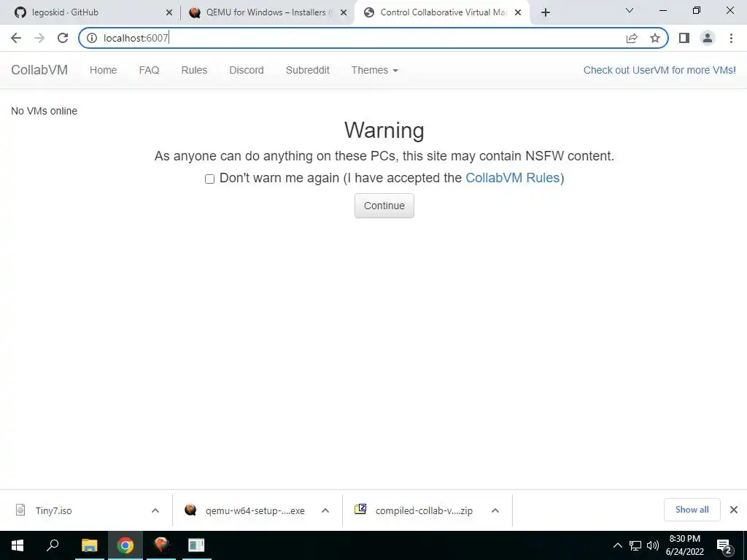Open the clock showing 8:30 PM
Viewport: 747px width, 560px height.
(x=684, y=545)
